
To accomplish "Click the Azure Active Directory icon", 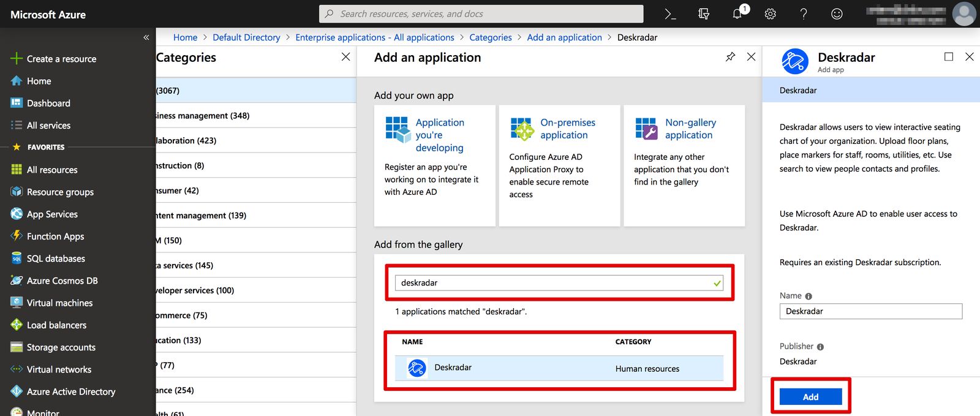I will [x=17, y=391].
